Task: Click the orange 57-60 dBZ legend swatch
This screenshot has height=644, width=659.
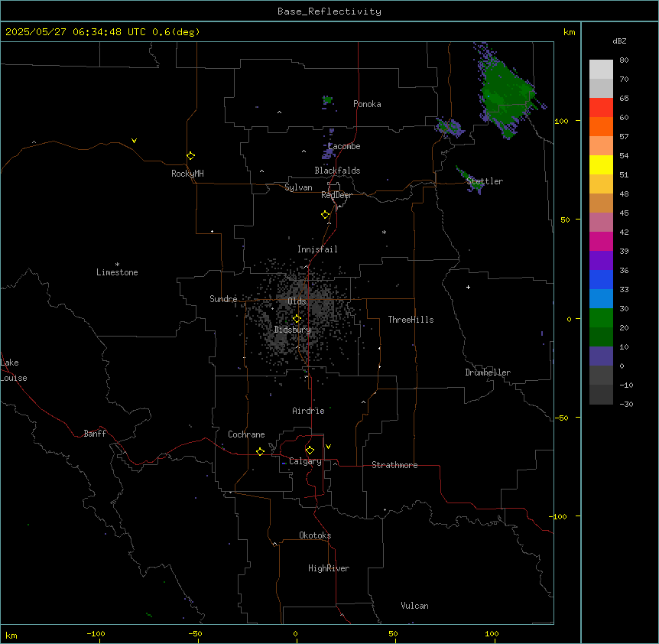Action: click(601, 126)
